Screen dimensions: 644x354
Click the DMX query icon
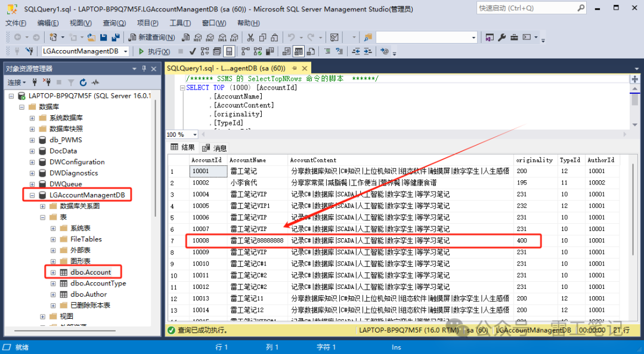tap(210, 38)
